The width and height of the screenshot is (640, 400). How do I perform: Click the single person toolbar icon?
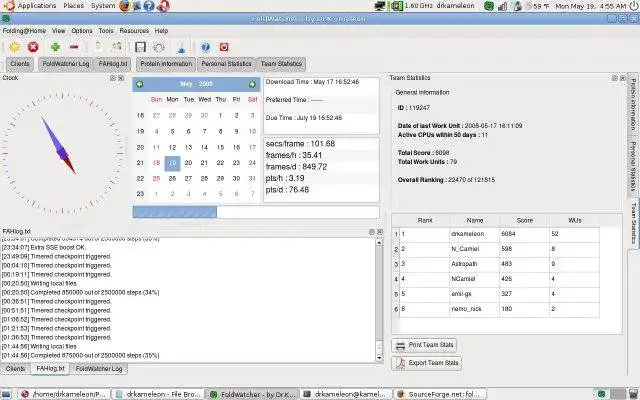point(98,47)
